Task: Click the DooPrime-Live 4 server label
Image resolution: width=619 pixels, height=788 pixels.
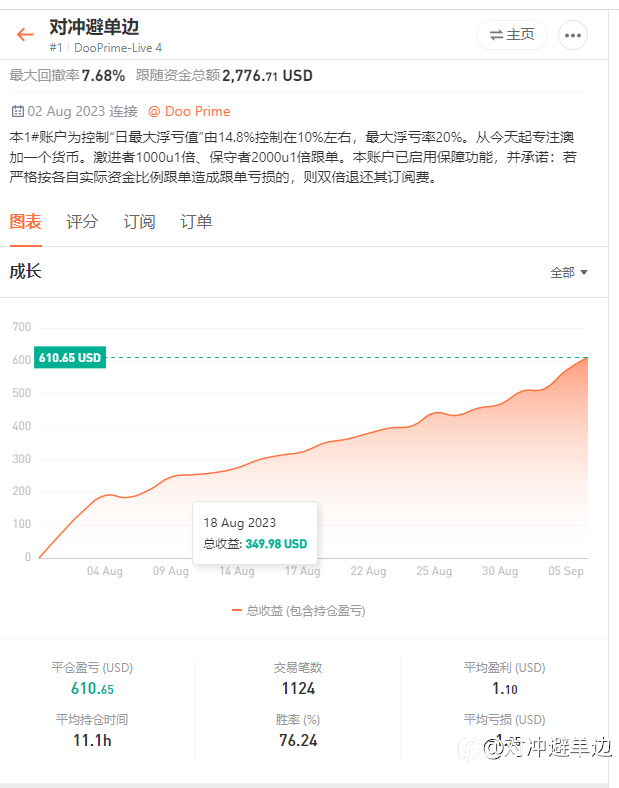Action: [118, 48]
